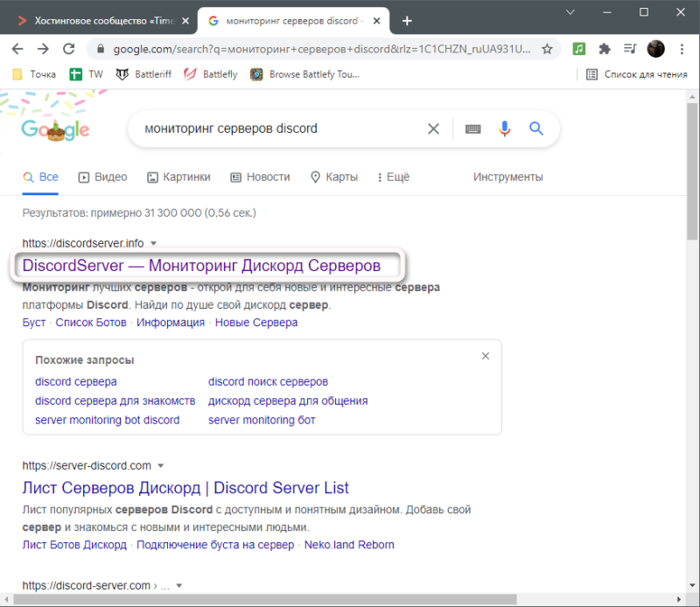
Task: Clear the search query with X
Action: [x=433, y=129]
